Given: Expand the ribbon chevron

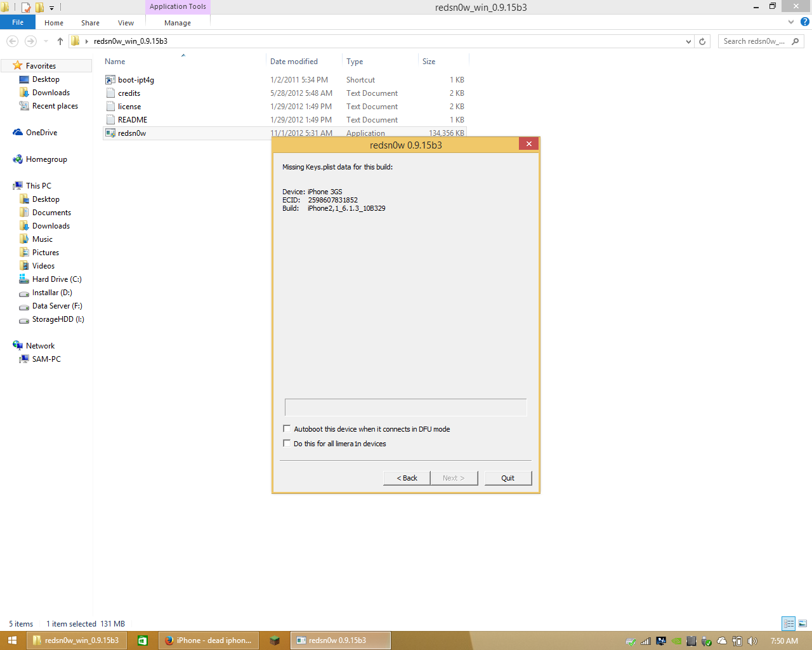Looking at the screenshot, I should tap(790, 22).
